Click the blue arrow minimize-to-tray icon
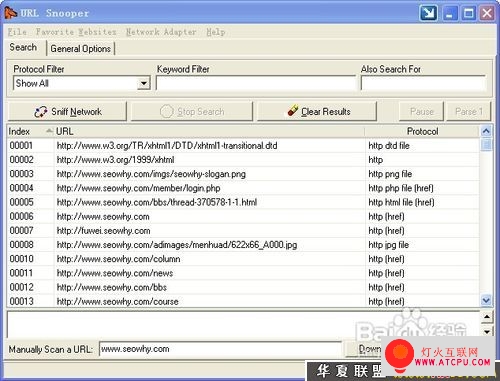This screenshot has height=381, width=500. [429, 13]
